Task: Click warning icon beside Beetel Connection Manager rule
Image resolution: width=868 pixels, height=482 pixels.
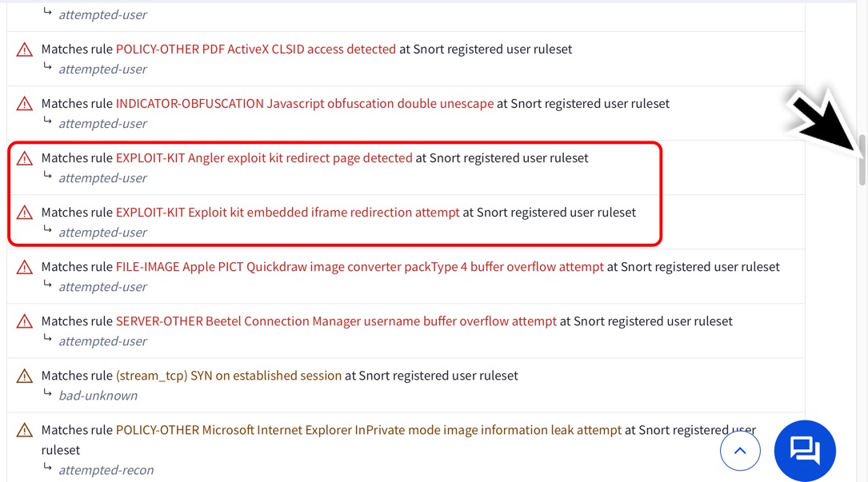Action: [x=24, y=321]
